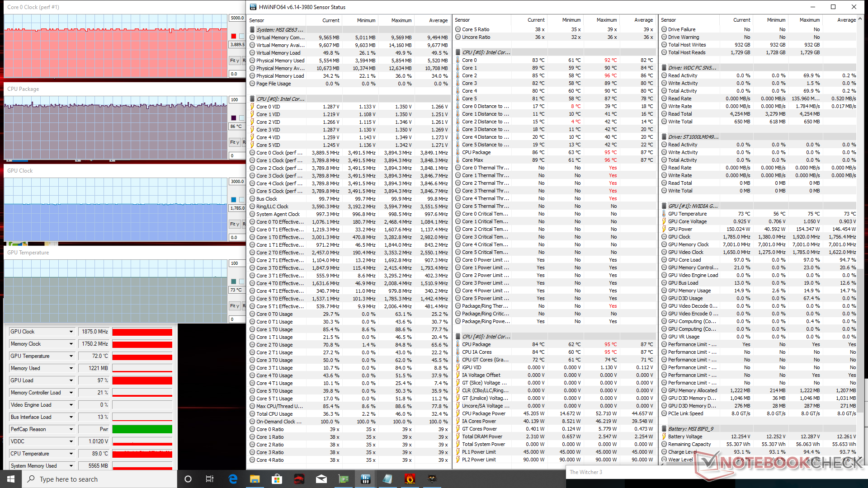Select the Ring/LLC Clock row
Viewport: 868px width, 488px height.
[349, 206]
